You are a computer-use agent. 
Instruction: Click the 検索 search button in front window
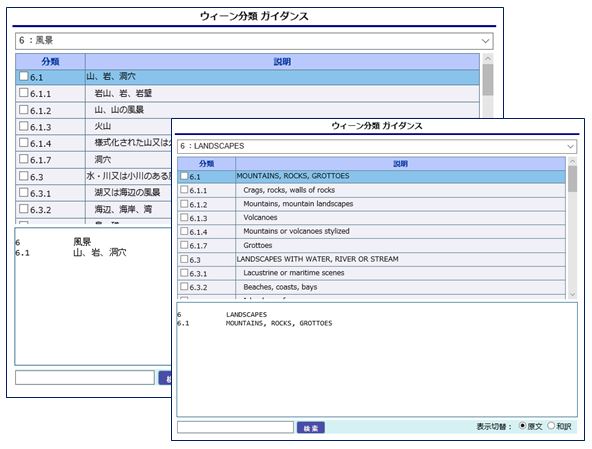pyautogui.click(x=310, y=427)
